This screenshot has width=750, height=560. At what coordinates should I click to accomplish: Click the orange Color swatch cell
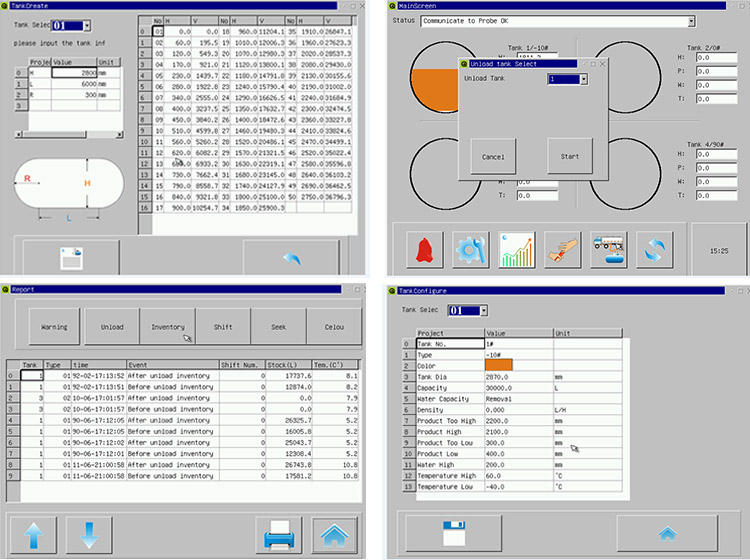pos(498,365)
